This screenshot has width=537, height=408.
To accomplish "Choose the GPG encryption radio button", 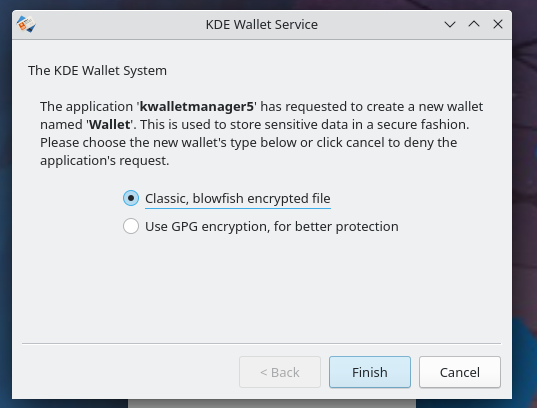I will point(131,226).
